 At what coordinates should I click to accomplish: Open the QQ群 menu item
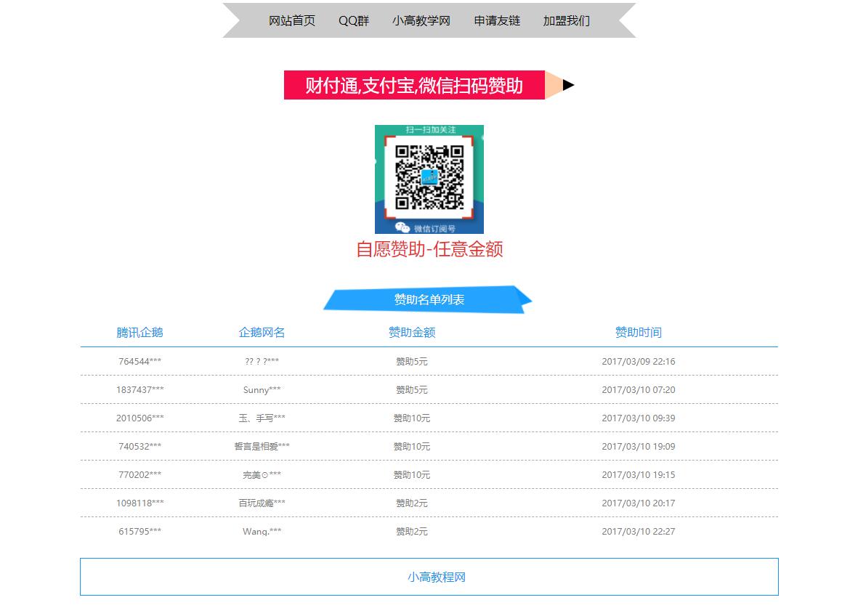pos(354,21)
